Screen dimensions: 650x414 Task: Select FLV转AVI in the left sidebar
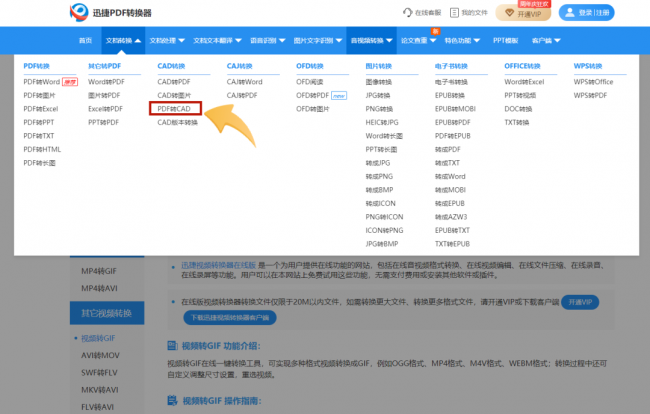click(x=97, y=407)
